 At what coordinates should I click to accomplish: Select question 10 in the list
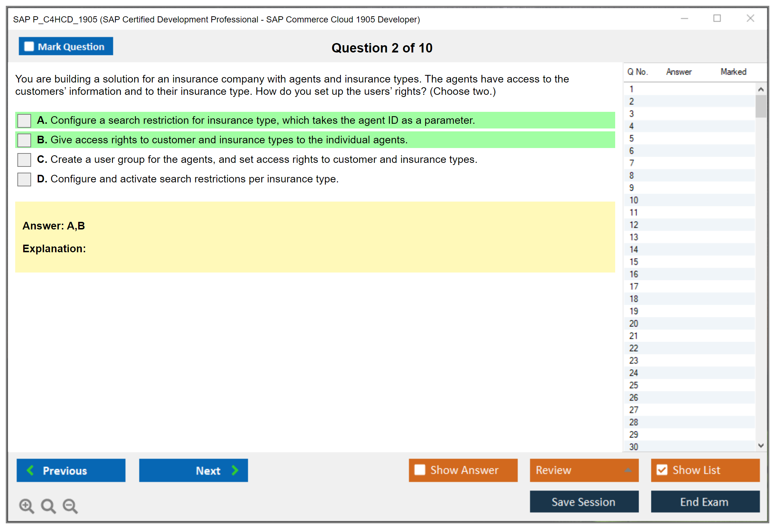click(634, 200)
